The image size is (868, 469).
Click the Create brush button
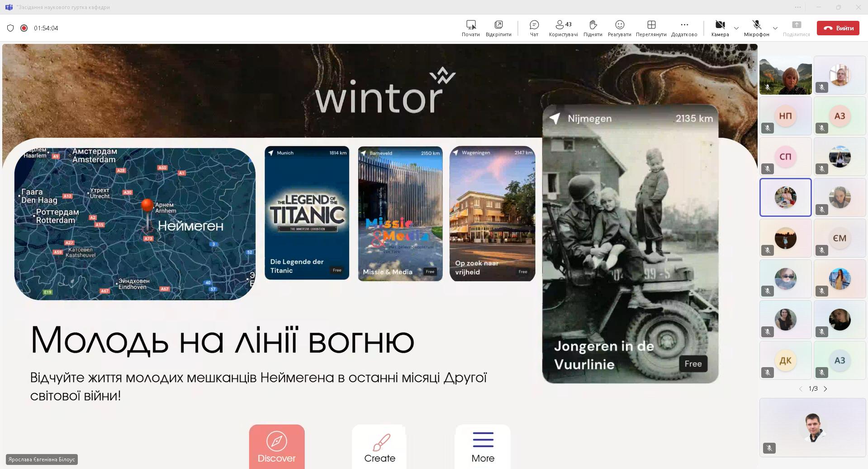click(x=379, y=446)
